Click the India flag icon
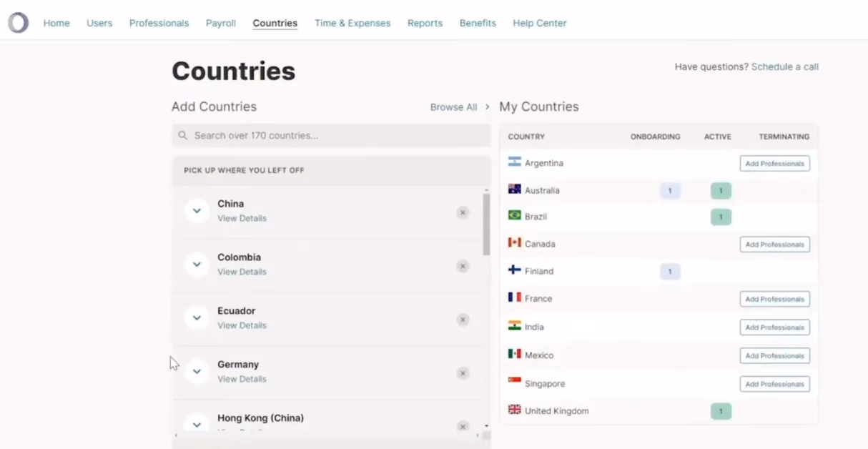 point(514,326)
